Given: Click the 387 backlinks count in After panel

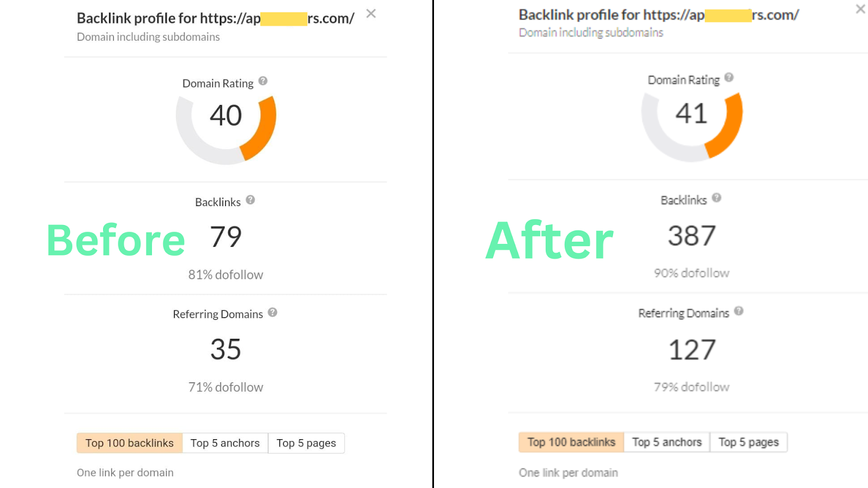Looking at the screenshot, I should [x=690, y=235].
